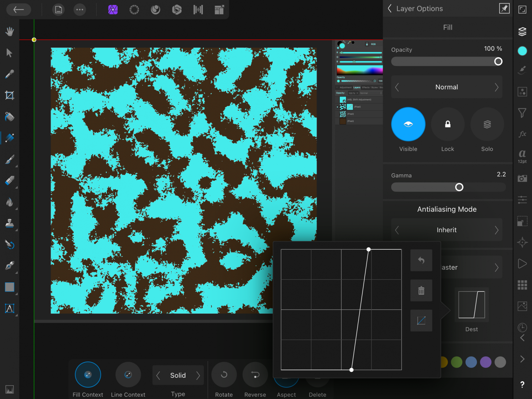Delete the curve point with trash icon
The height and width of the screenshot is (399, 532).
(x=421, y=291)
